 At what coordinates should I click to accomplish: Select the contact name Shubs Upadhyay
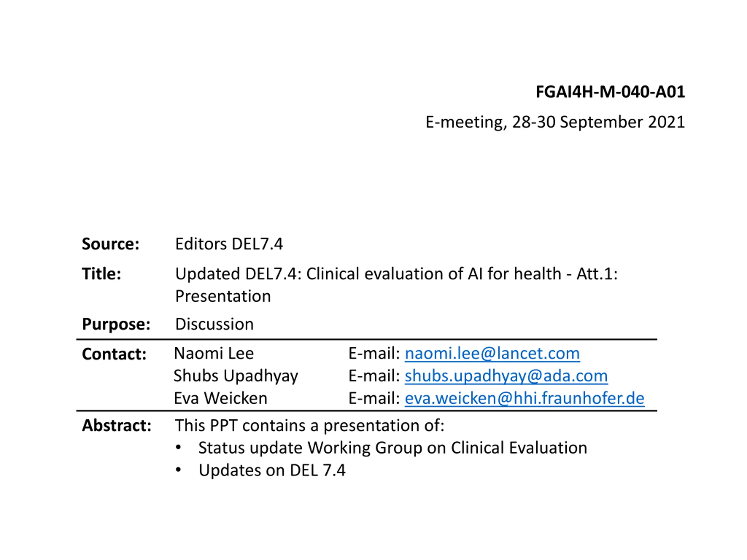point(236,376)
